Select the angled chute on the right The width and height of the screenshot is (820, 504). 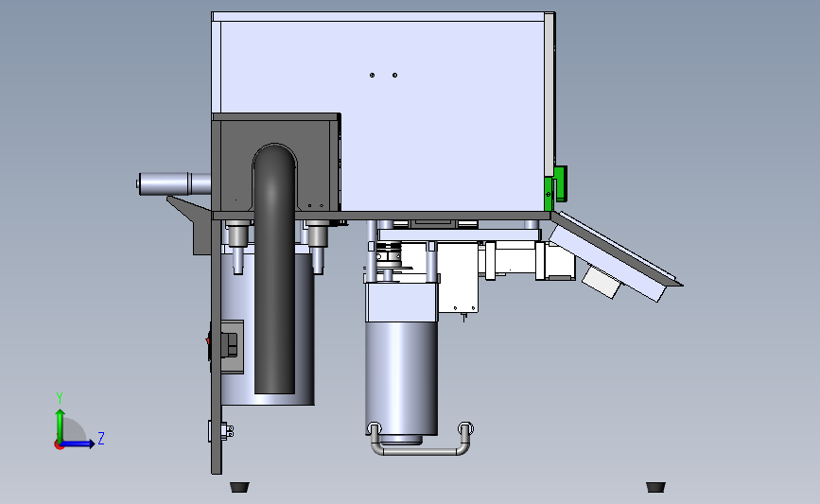click(x=616, y=255)
